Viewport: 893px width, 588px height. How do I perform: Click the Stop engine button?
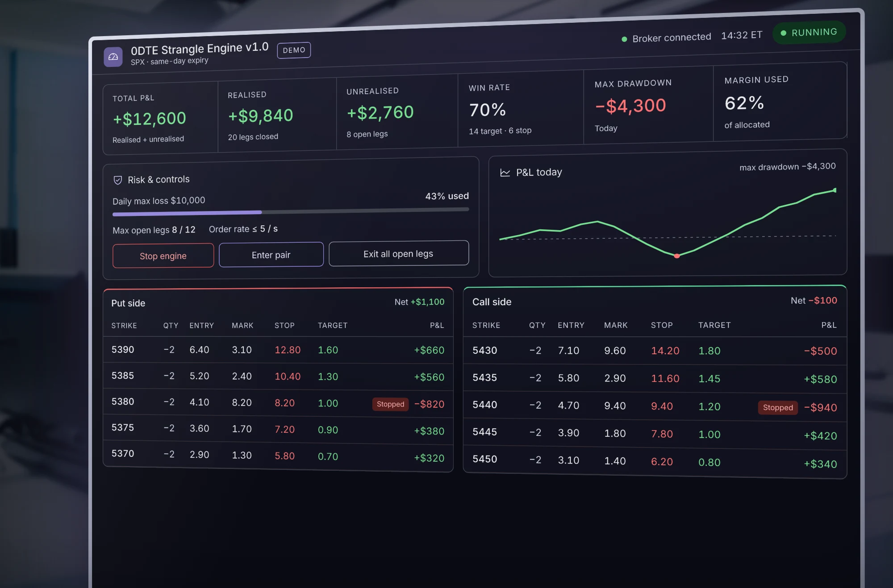click(x=163, y=256)
